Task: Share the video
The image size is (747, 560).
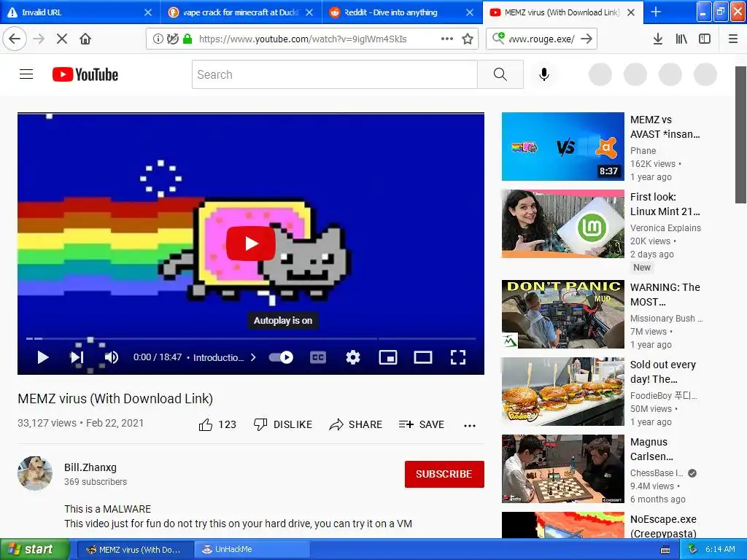Action: (355, 424)
